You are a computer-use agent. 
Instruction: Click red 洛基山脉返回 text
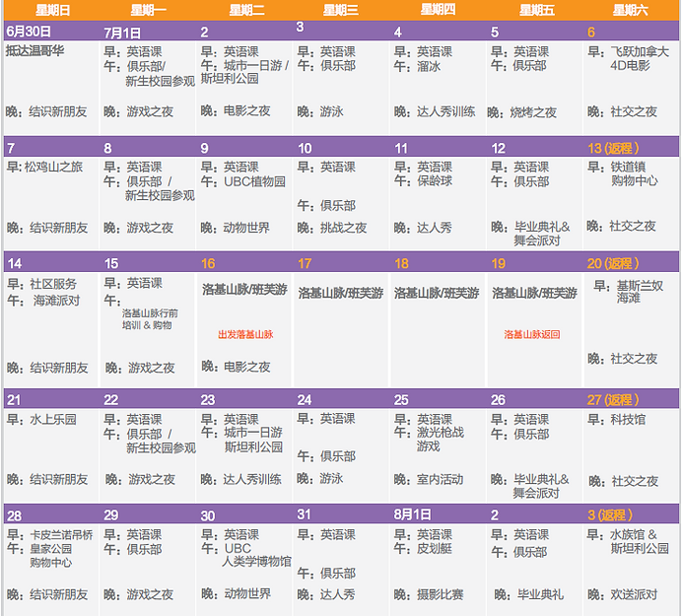pos(532,334)
